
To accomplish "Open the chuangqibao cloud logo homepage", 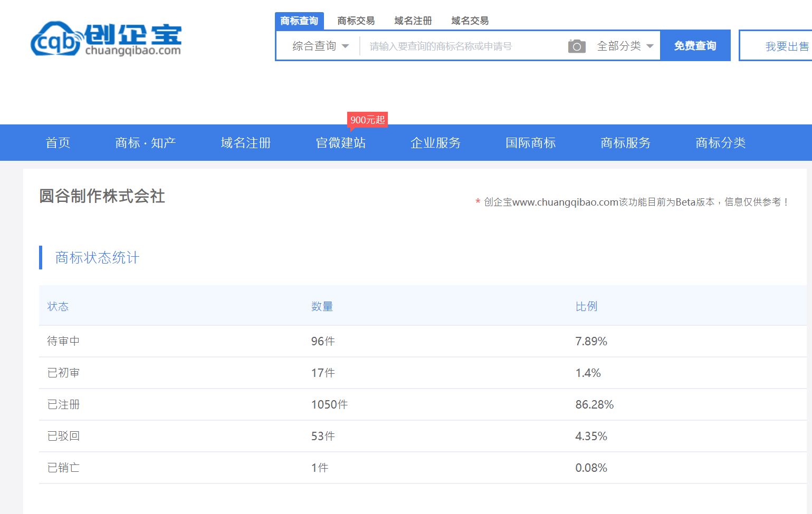I will coord(106,38).
